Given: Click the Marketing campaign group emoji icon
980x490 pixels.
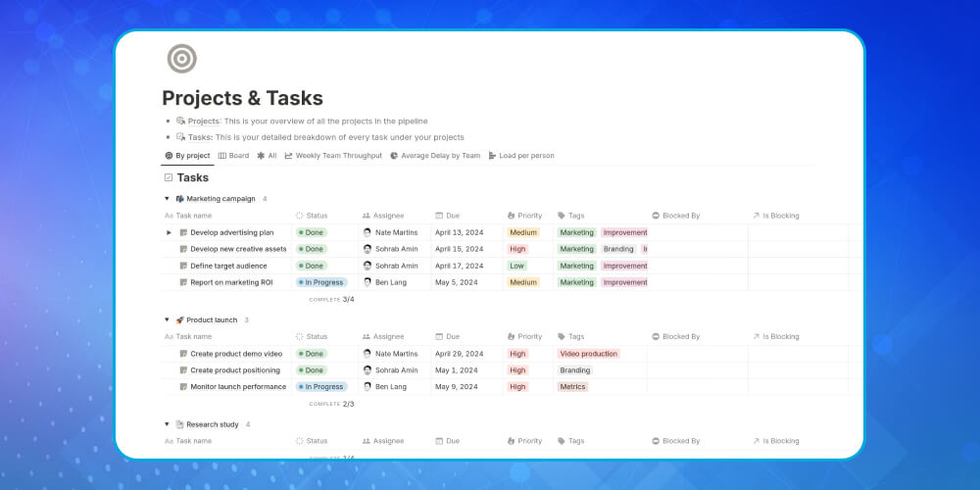Looking at the screenshot, I should click(x=179, y=199).
